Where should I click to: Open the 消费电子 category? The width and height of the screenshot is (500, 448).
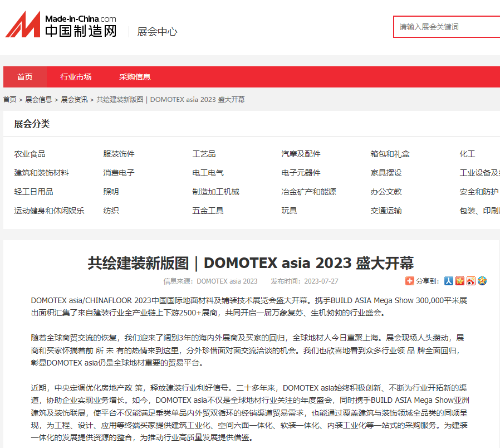119,173
